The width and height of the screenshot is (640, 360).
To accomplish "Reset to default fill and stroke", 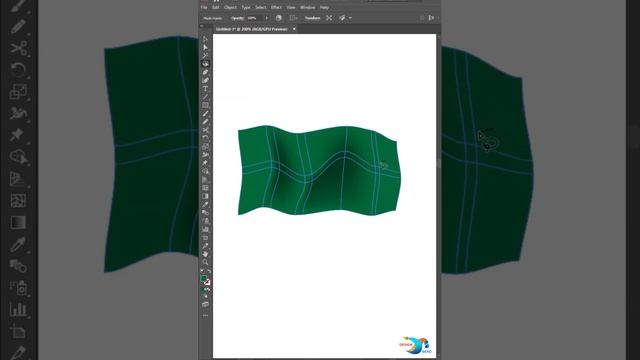I will pyautogui.click(x=202, y=271).
